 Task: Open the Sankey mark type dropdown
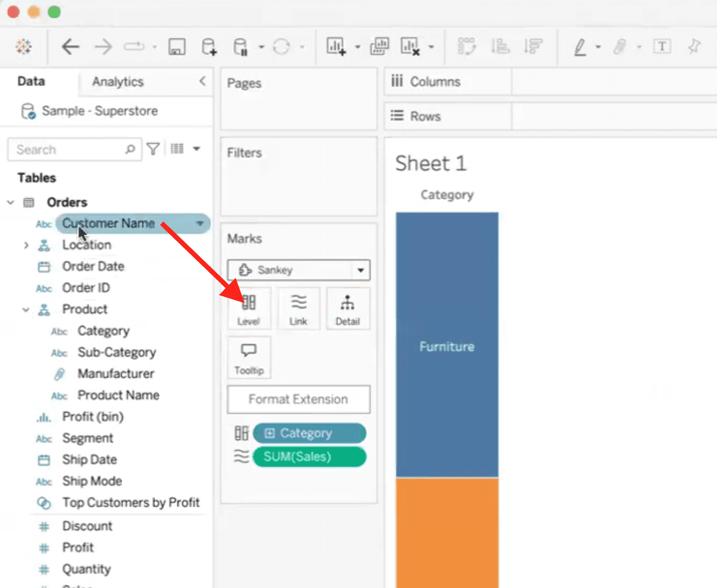pos(359,270)
